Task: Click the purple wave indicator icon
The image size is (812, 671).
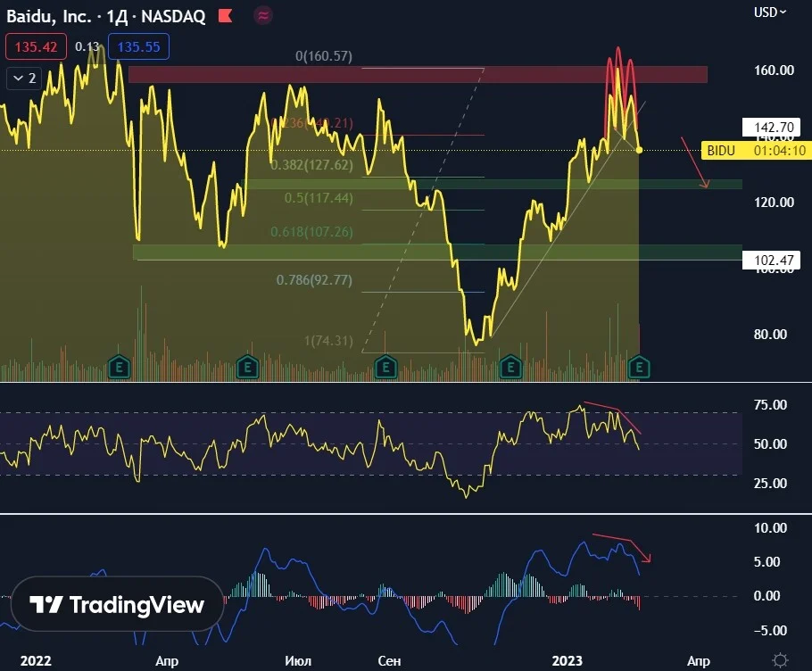Action: 263,16
